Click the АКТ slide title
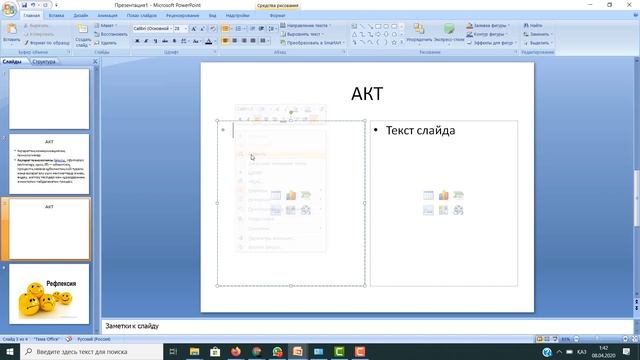The width and height of the screenshot is (640, 360). click(x=367, y=94)
